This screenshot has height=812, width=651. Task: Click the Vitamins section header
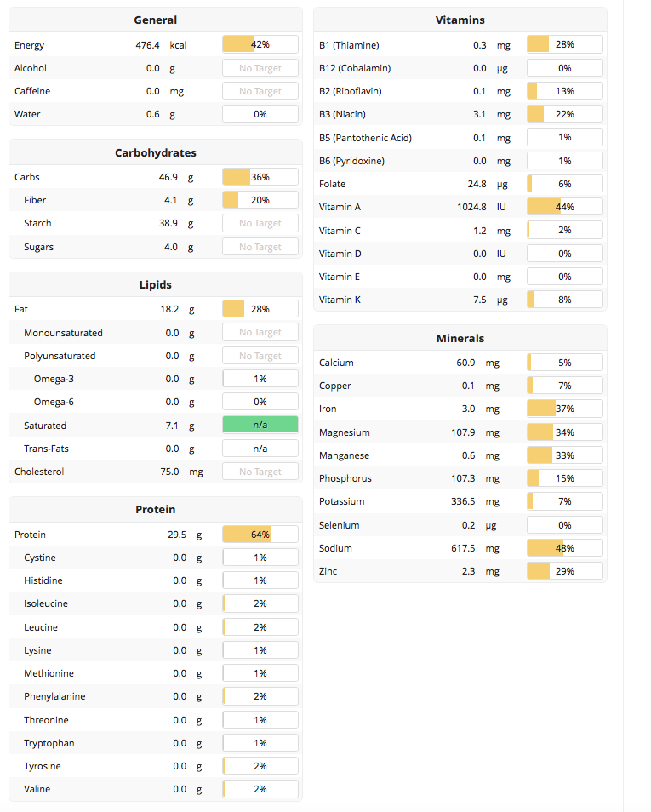(460, 20)
